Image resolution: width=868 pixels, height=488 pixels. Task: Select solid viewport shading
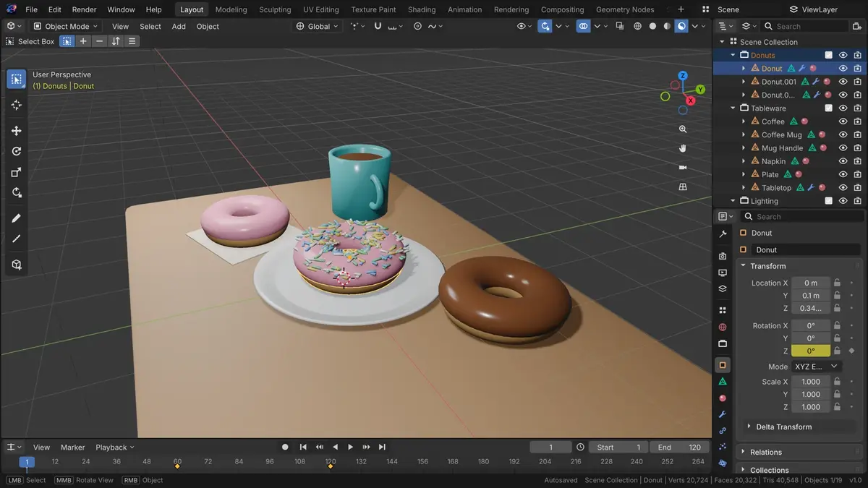(x=652, y=26)
